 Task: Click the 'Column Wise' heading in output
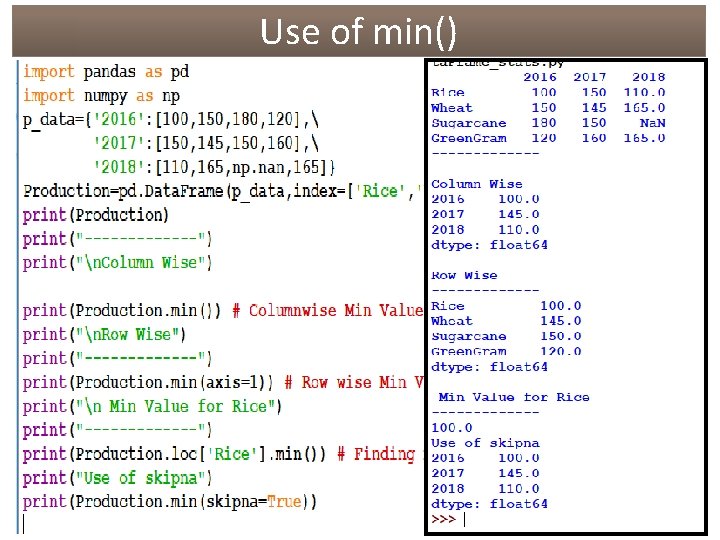[477, 184]
